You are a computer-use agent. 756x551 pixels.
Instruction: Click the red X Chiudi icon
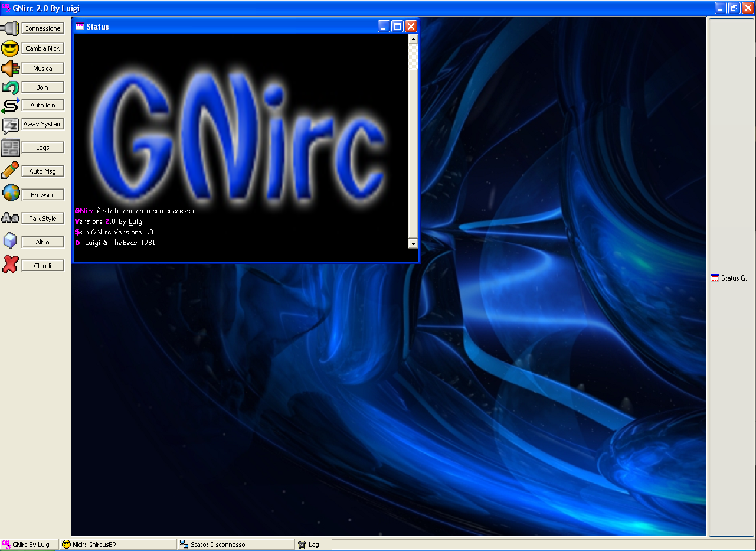pyautogui.click(x=10, y=265)
